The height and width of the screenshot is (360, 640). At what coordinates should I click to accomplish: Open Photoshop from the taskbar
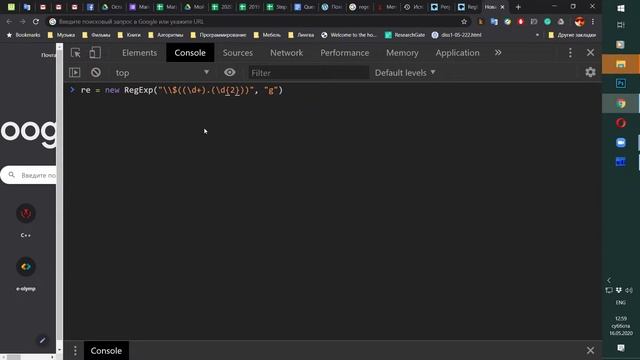click(621, 83)
